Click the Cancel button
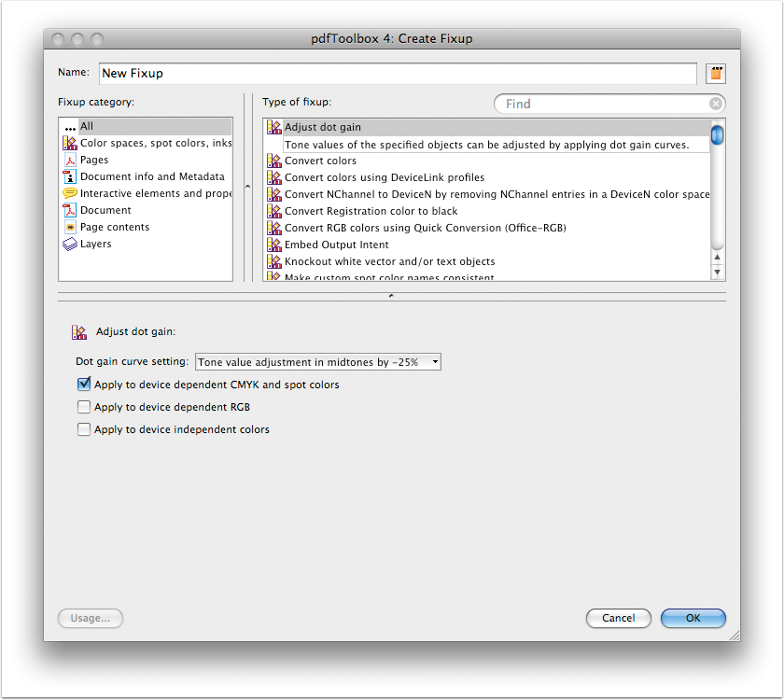Viewport: 784px width, 700px height. coord(619,618)
